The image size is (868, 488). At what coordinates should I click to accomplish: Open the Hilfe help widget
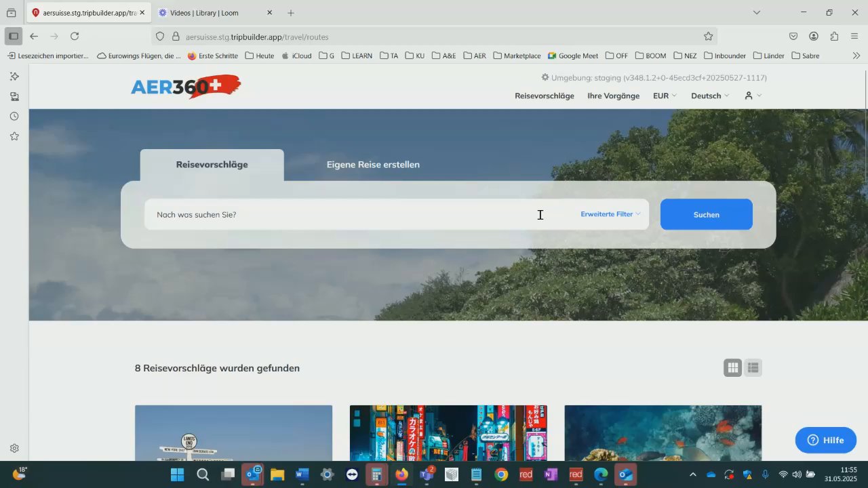click(x=825, y=441)
